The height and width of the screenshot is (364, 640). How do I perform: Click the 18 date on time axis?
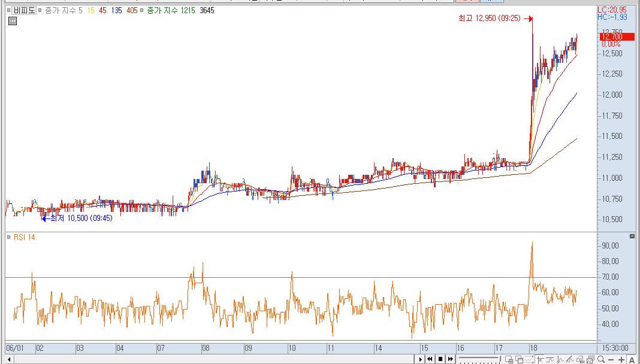coord(533,348)
